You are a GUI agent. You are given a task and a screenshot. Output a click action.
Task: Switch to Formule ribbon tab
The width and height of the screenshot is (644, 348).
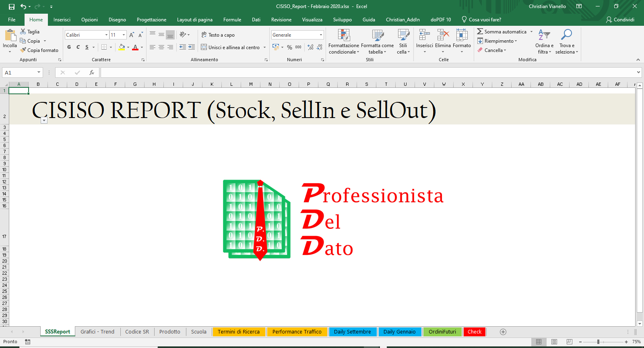232,20
